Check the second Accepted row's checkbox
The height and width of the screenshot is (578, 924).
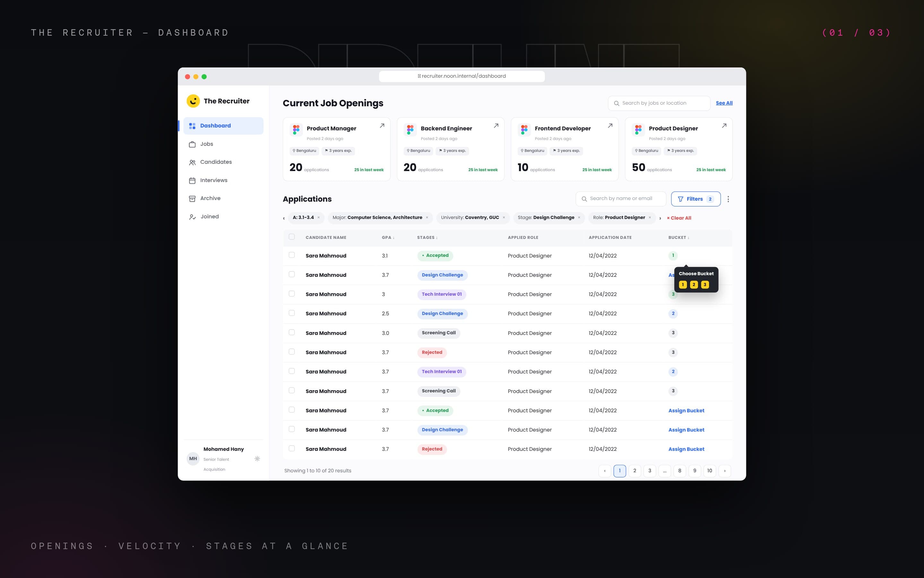(x=292, y=410)
